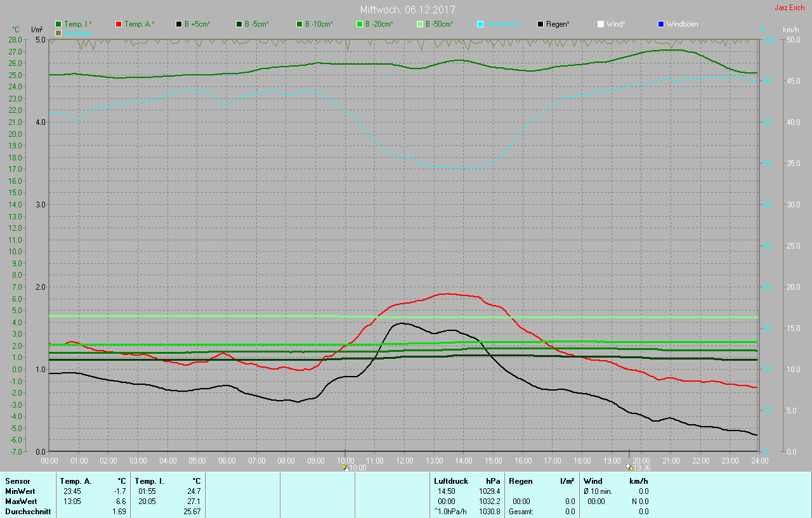Viewport: 812px width, 518px height.
Task: Click the km/h axis unit label
Action: 790,30
